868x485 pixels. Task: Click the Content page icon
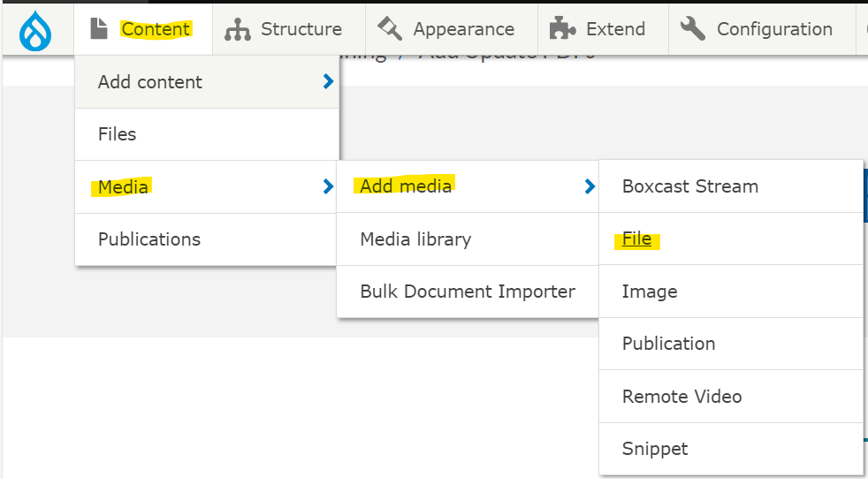point(98,29)
